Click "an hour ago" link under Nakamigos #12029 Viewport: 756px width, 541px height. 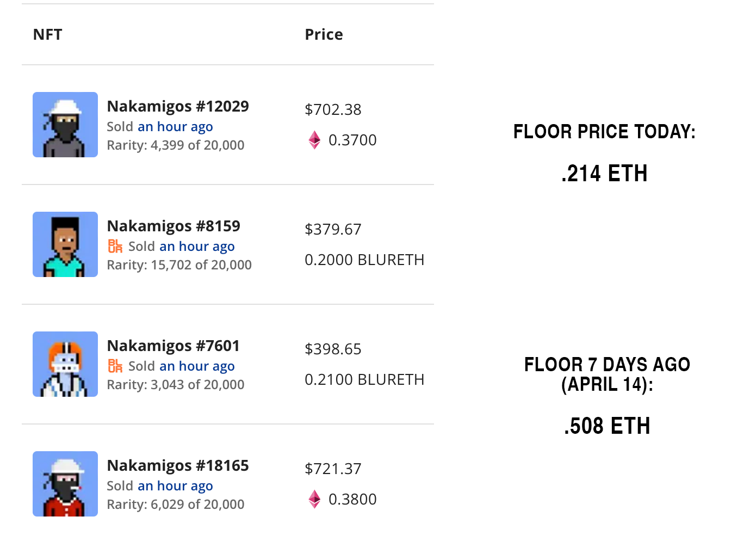pos(175,127)
